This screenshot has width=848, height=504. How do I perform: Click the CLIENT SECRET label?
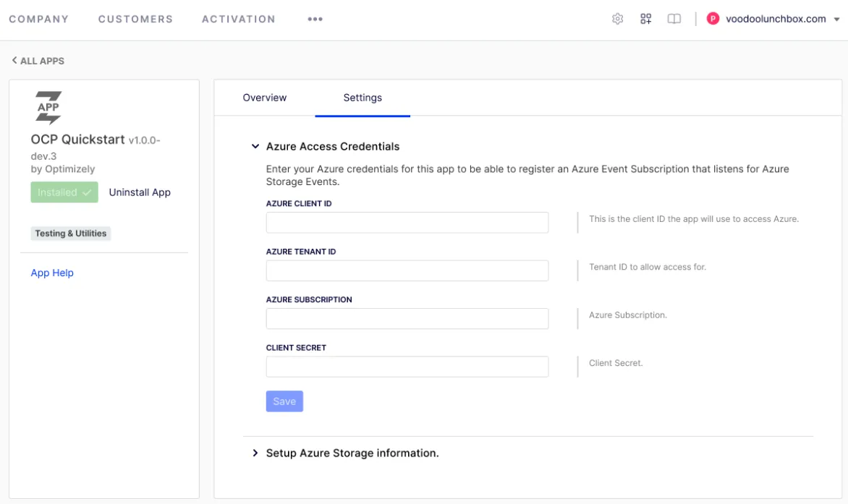click(296, 348)
